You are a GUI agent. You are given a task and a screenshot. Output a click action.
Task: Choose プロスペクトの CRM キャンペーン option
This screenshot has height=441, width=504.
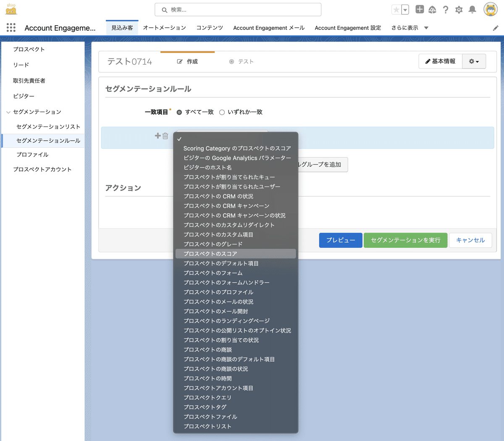point(236,206)
